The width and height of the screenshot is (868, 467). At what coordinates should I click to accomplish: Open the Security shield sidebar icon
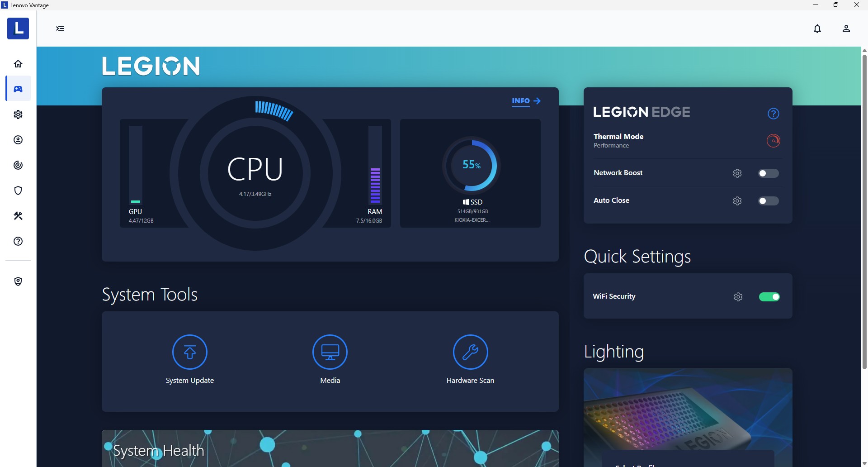(x=18, y=191)
